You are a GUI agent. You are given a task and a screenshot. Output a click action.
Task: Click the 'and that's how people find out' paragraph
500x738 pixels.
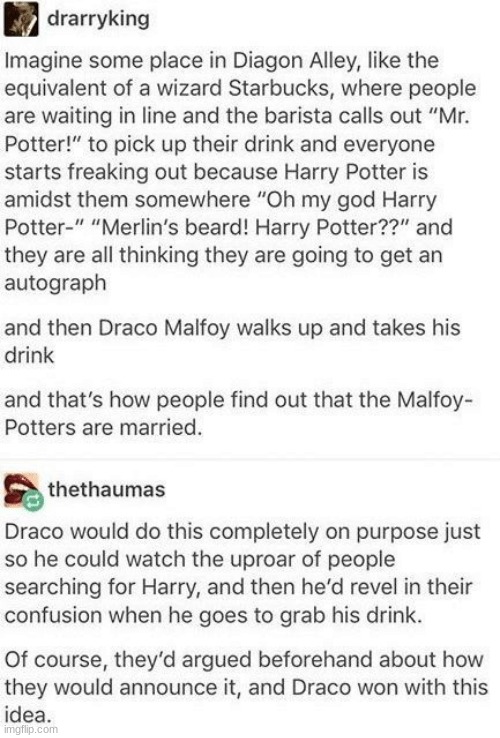point(239,413)
